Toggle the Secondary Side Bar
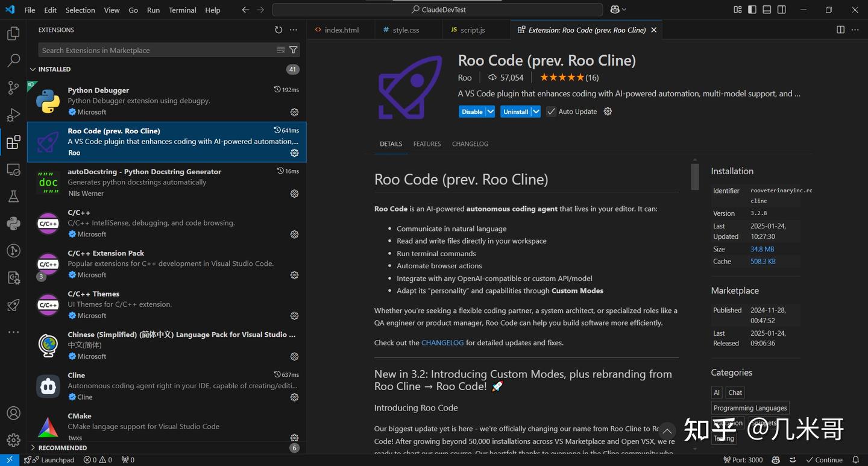 point(781,10)
